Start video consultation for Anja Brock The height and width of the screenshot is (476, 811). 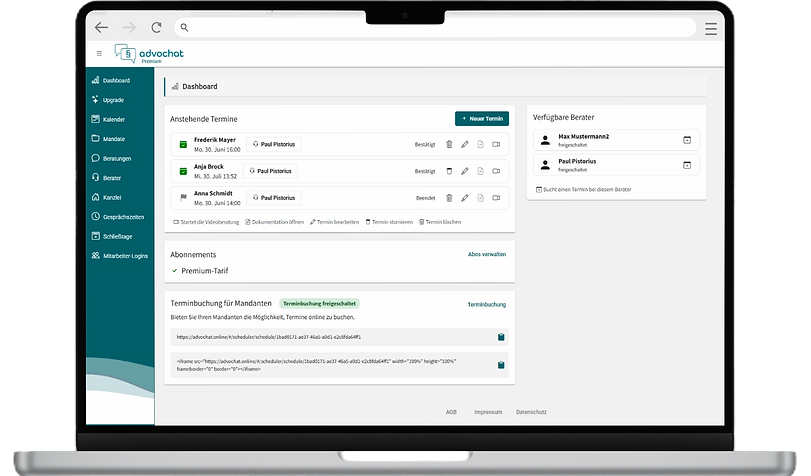(496, 171)
